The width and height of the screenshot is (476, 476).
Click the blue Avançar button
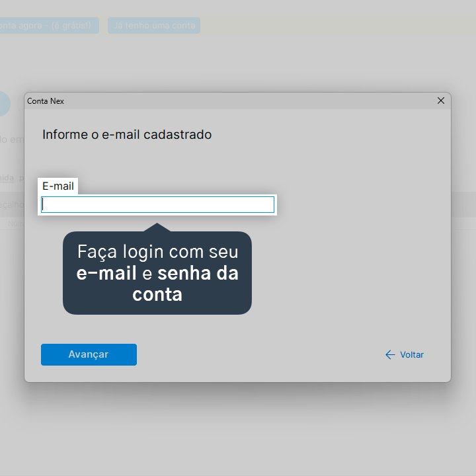[x=89, y=354]
